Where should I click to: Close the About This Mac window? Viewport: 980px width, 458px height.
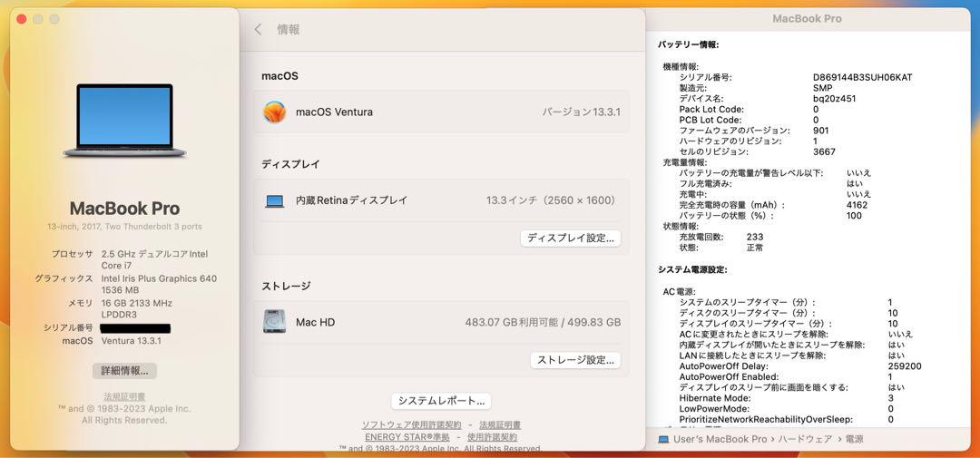pos(21,19)
